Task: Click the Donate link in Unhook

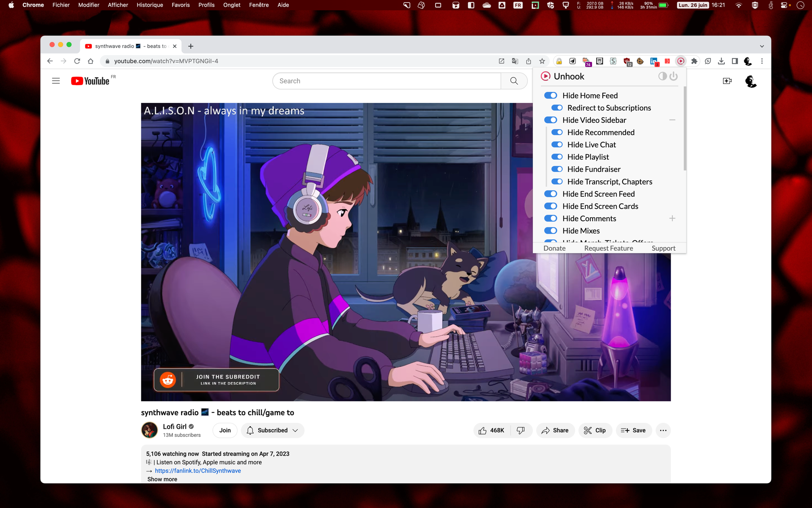Action: tap(554, 248)
